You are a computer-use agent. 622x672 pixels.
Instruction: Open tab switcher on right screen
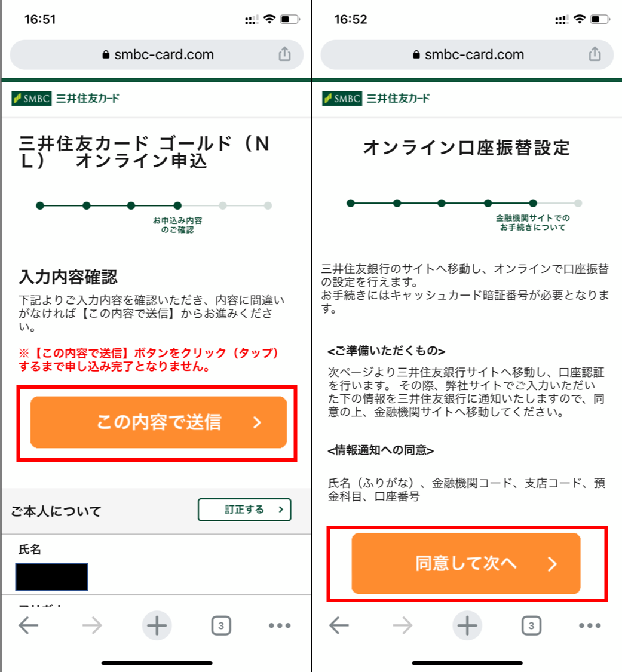point(532,626)
